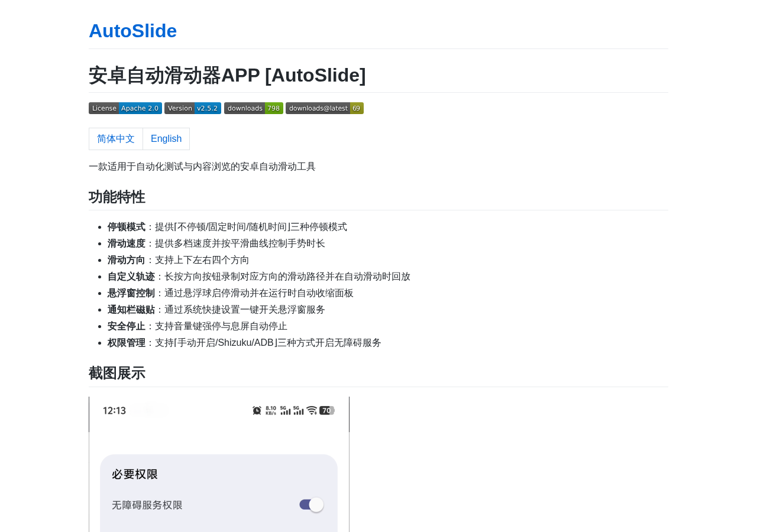Toggle the 无障碍服务权限 switch in screenshot
This screenshot has width=757, height=532.
tap(312, 505)
